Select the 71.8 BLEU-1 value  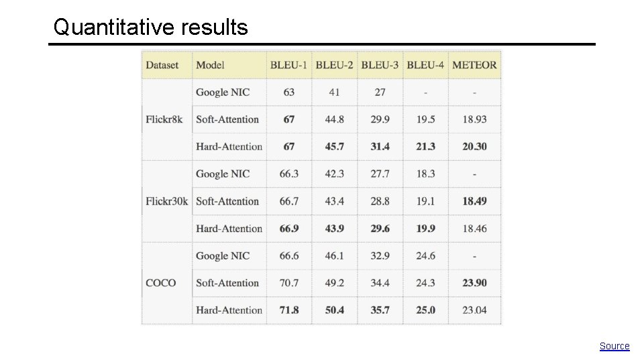(289, 310)
